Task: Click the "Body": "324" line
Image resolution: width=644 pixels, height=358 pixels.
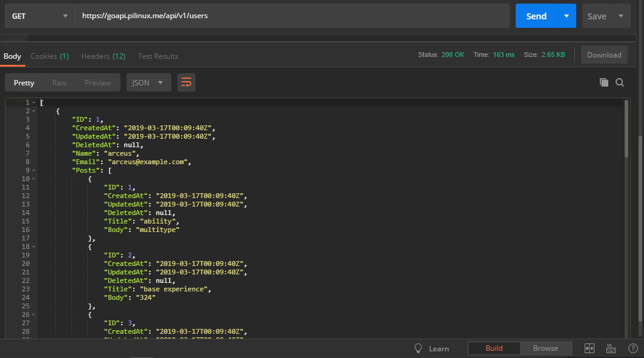Action: point(130,297)
